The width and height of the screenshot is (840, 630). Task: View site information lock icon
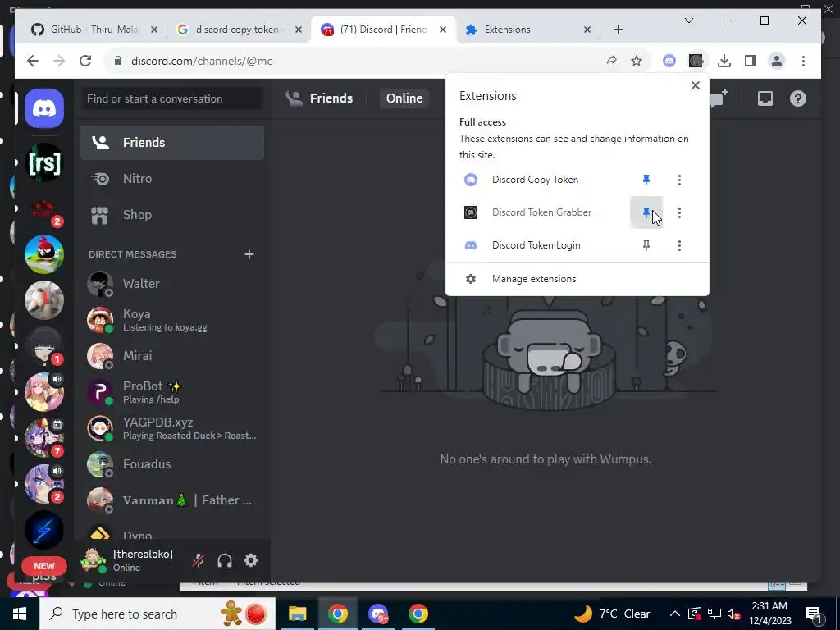[x=118, y=61]
